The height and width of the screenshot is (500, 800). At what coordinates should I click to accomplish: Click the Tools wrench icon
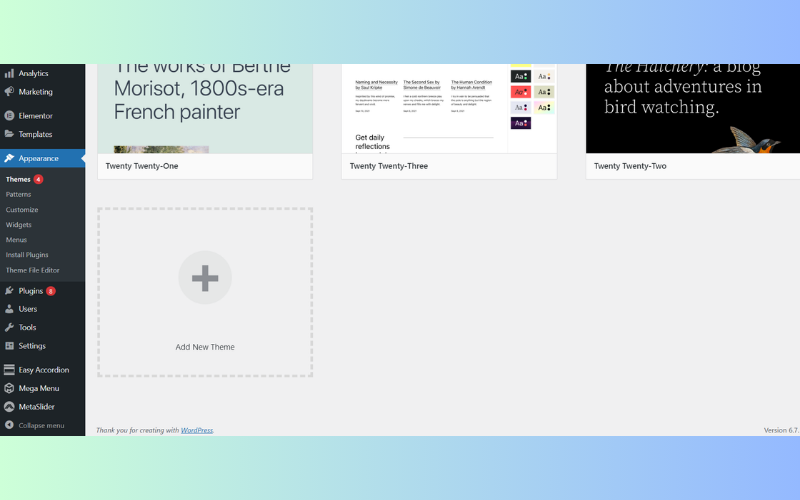tap(9, 328)
